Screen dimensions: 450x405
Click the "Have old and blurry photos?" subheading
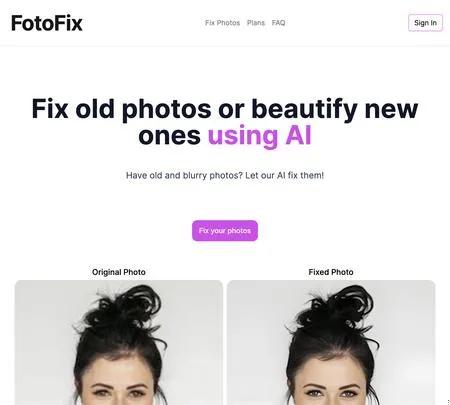[184, 175]
